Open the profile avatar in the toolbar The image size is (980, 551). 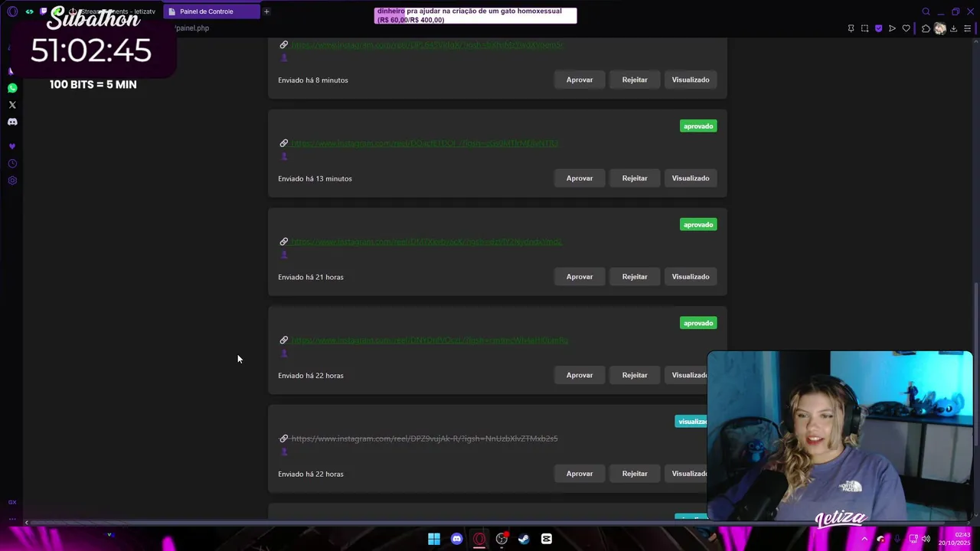coord(940,28)
